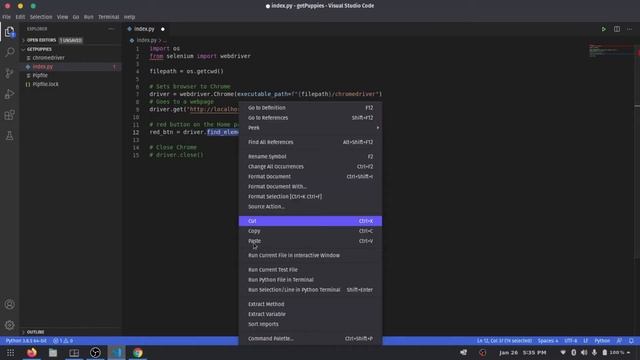Choose Format Document in context menu
The image size is (640, 360).
pyautogui.click(x=310, y=177)
